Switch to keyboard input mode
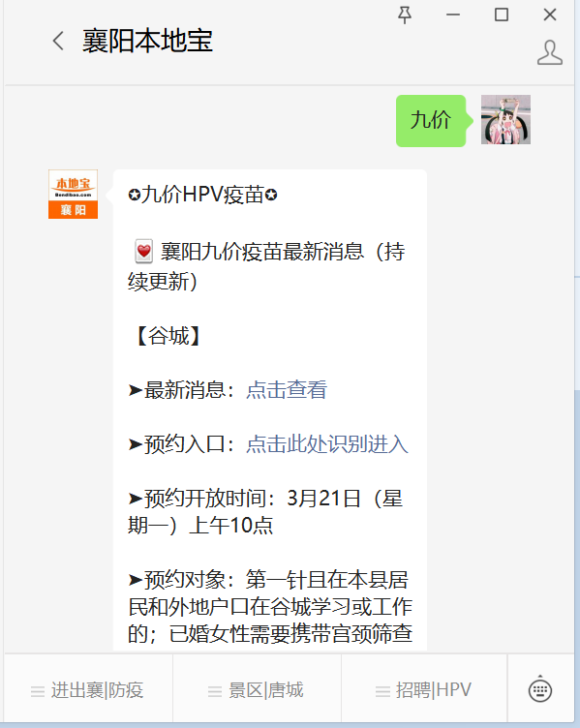This screenshot has height=728, width=580. point(540,689)
